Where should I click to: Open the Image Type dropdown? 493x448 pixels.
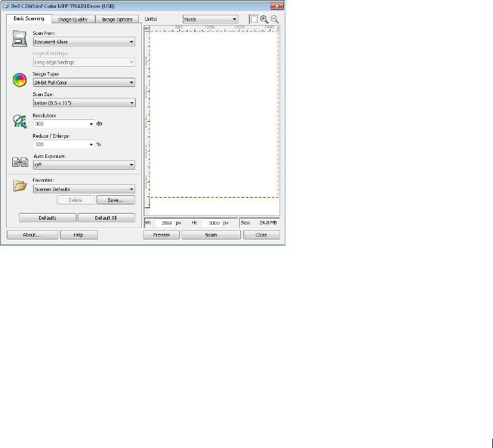point(84,83)
